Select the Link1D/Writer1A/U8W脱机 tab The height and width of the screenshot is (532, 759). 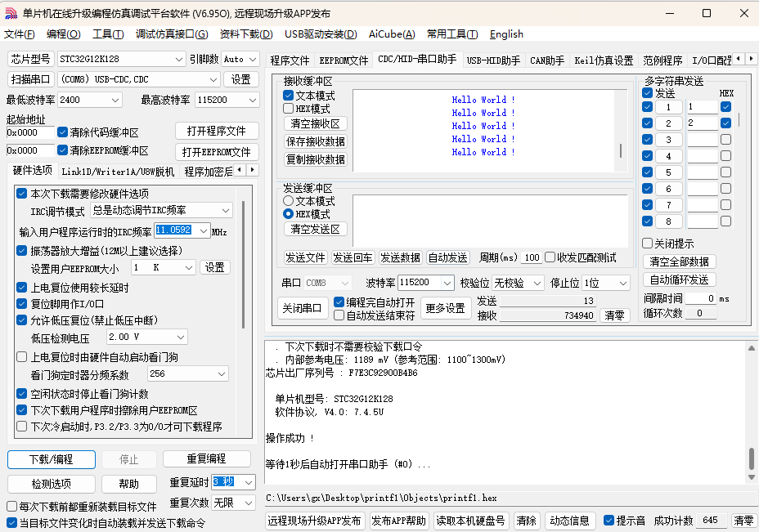118,172
